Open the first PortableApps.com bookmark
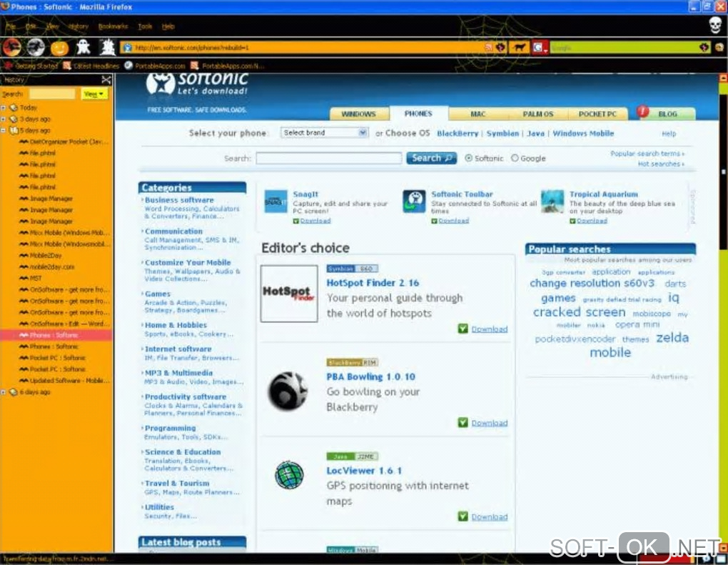 (155, 66)
